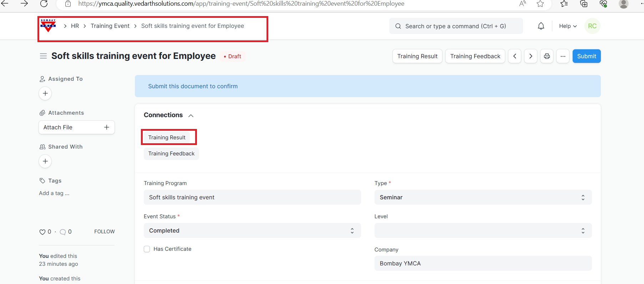Screen dimensions: 644x284
Task: Click the print document icon
Action: pos(547,56)
